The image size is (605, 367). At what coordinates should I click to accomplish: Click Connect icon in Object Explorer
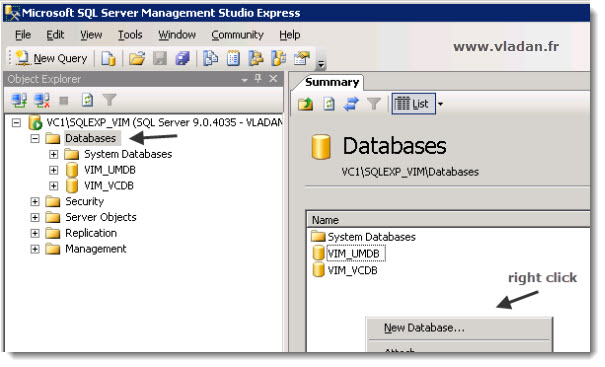pyautogui.click(x=19, y=101)
